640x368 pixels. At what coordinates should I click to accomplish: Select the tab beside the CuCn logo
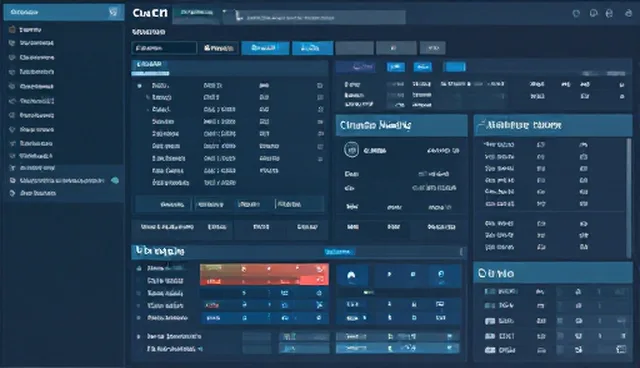tap(197, 13)
